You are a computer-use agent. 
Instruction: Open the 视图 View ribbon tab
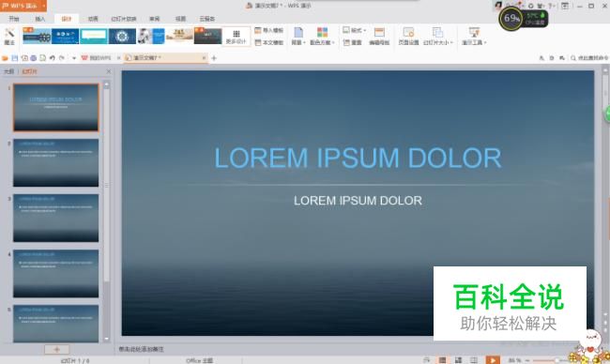click(180, 19)
